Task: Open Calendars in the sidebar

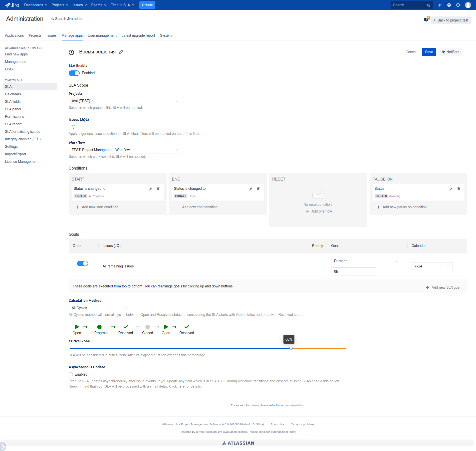Action: click(x=13, y=94)
